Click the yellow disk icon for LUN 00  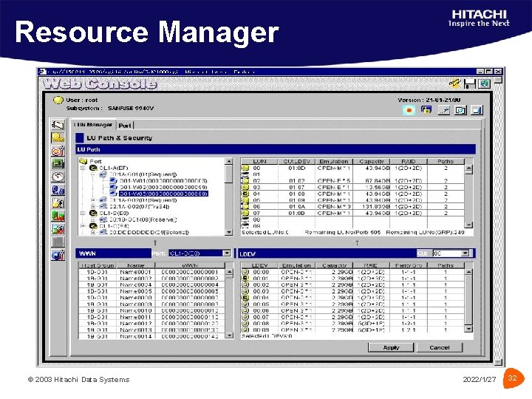[245, 168]
